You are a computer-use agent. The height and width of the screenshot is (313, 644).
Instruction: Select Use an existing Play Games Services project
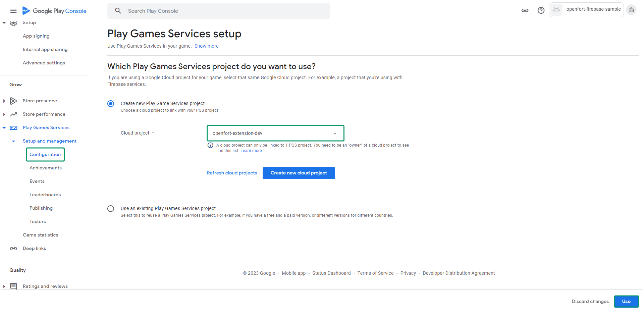[111, 209]
